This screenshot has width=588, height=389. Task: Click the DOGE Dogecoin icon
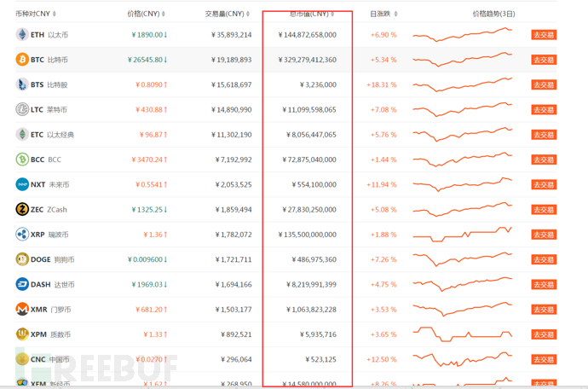pos(22,259)
